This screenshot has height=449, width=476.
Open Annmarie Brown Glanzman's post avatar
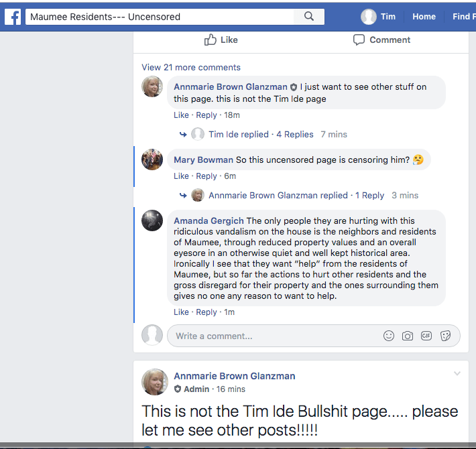pos(154,382)
